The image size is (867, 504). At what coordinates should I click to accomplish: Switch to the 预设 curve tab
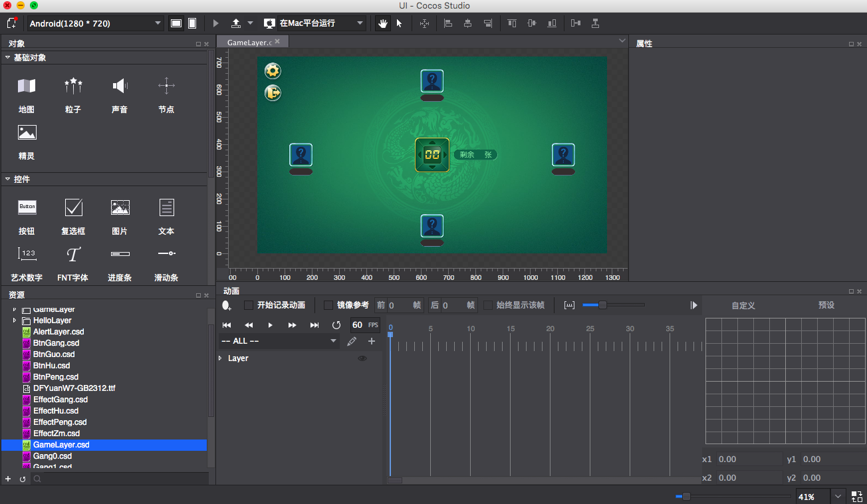tap(826, 305)
